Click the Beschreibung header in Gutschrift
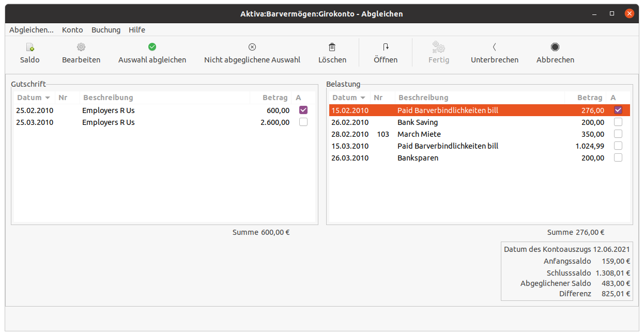 pyautogui.click(x=108, y=98)
